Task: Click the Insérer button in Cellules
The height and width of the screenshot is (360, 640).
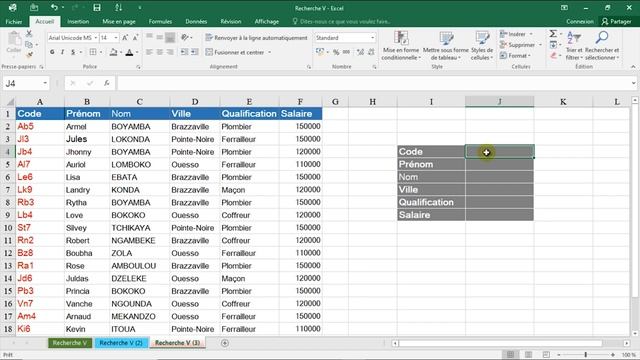Action: (516, 34)
